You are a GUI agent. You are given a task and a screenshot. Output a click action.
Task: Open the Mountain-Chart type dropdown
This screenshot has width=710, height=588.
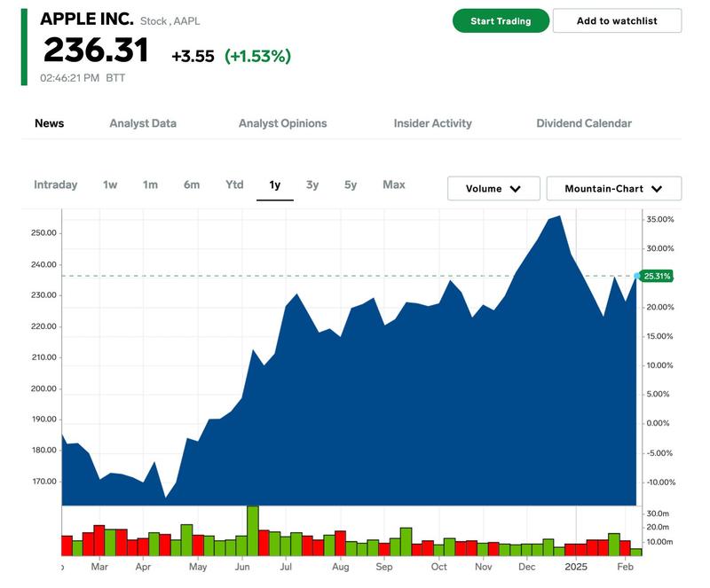coord(613,188)
